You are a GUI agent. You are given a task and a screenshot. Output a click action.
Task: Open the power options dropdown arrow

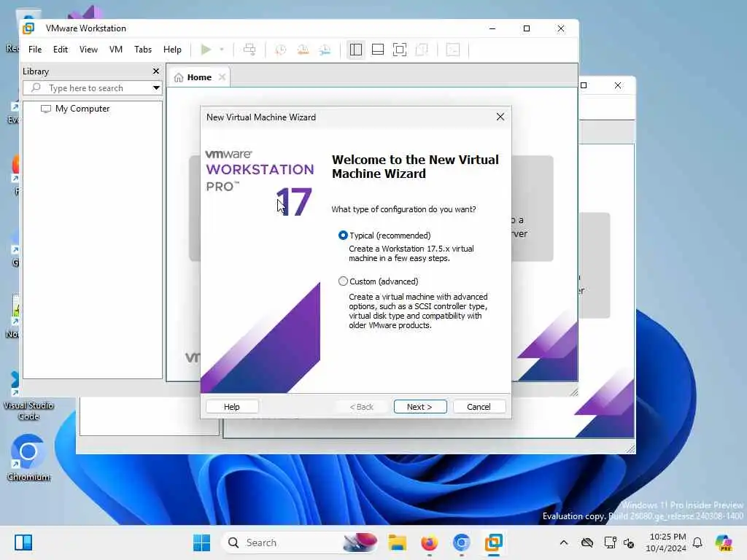[x=222, y=50]
